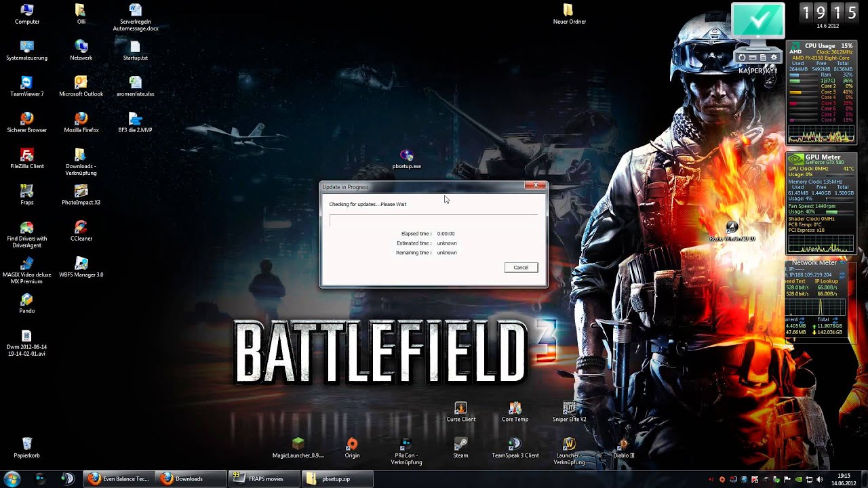This screenshot has height=488, width=868.
Task: Click the Network Meter gadget title
Action: click(x=814, y=262)
